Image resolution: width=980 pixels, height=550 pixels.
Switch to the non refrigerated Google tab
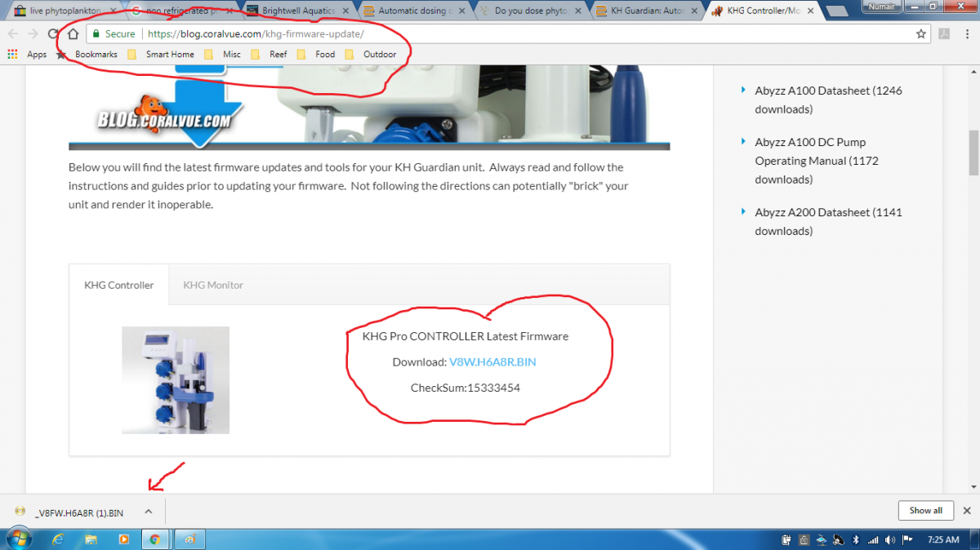[180, 11]
